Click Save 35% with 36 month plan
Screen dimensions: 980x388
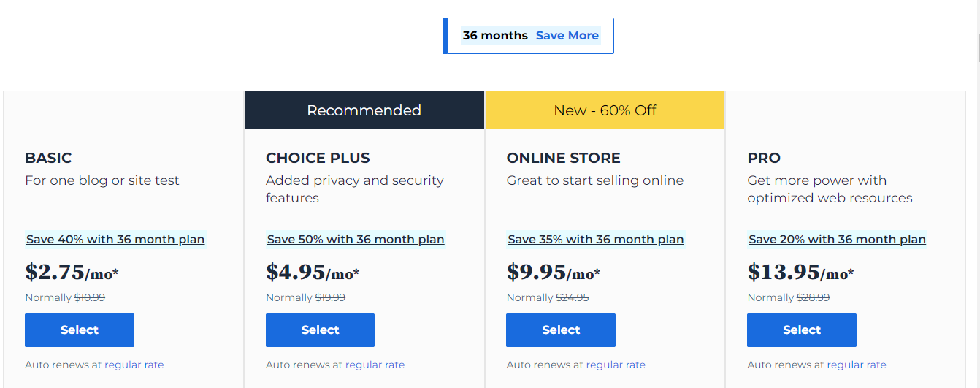coord(596,240)
